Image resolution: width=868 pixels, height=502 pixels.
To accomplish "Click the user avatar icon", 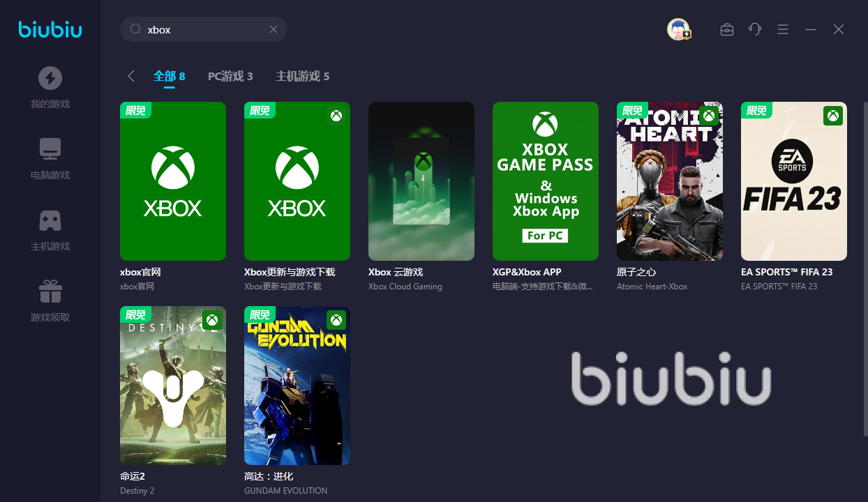I will [678, 29].
